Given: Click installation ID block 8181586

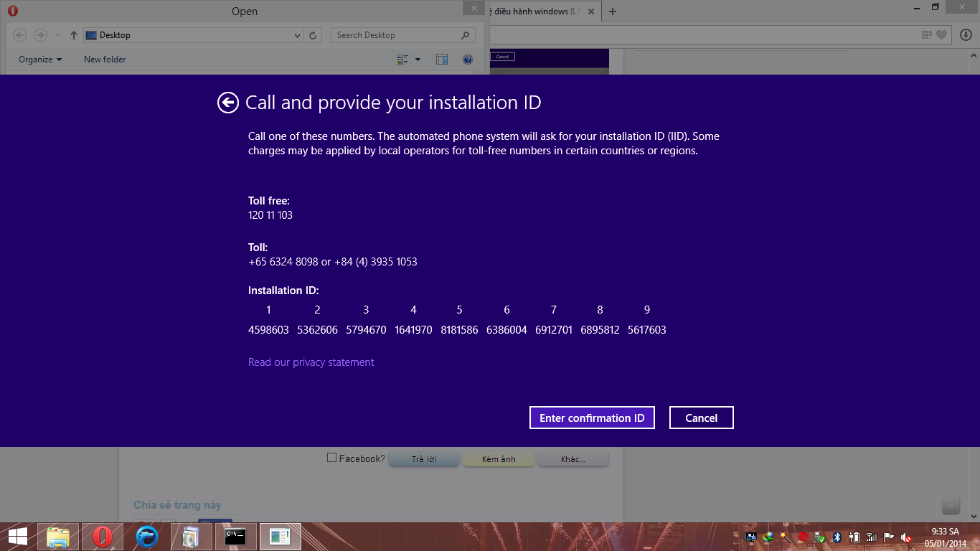Looking at the screenshot, I should pos(459,330).
